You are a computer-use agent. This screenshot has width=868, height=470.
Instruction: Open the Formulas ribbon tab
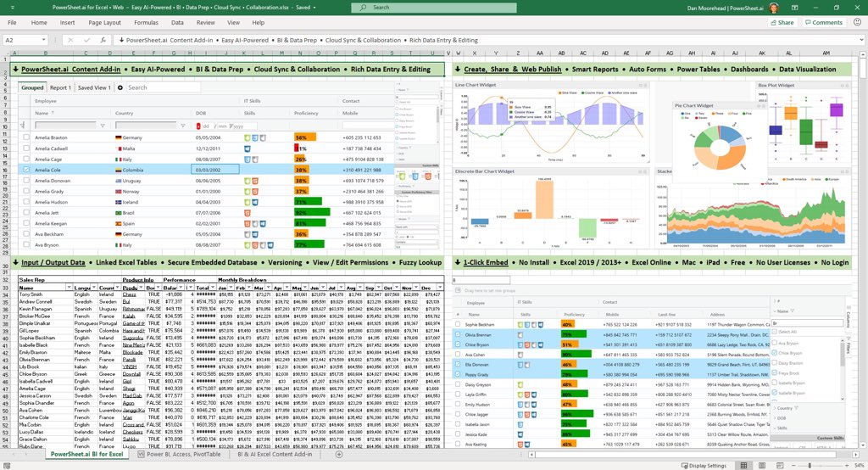(146, 23)
